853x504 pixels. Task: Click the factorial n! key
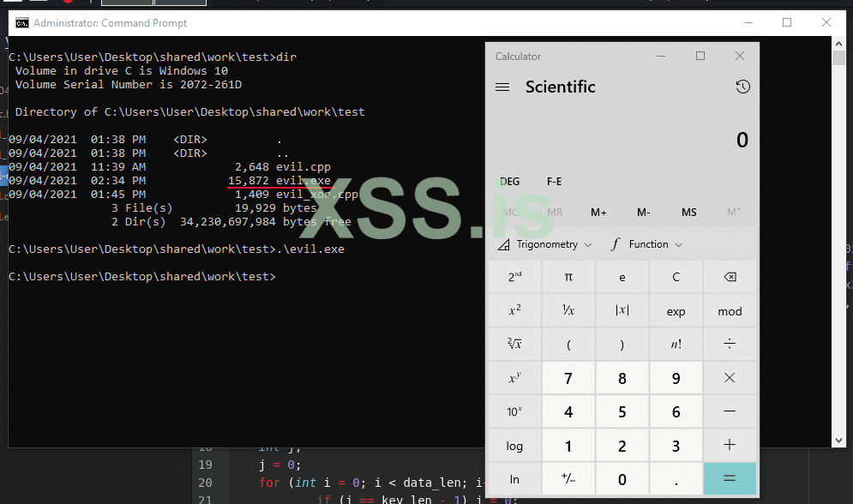tap(676, 345)
